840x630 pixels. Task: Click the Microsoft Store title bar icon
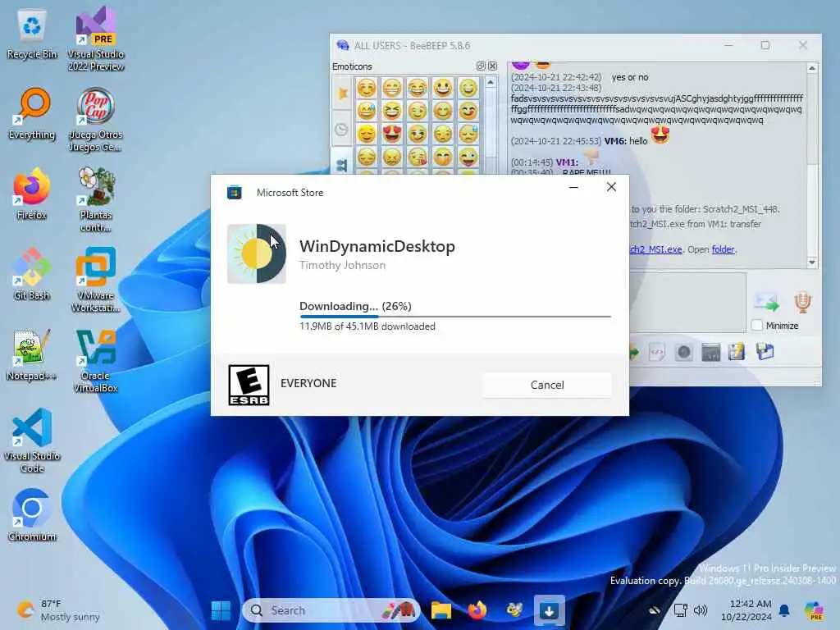coord(234,192)
